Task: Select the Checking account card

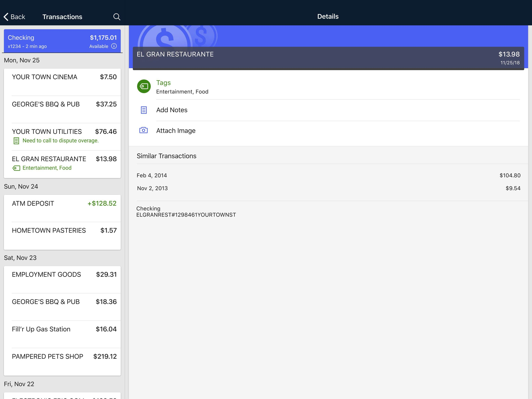Action: pyautogui.click(x=62, y=41)
